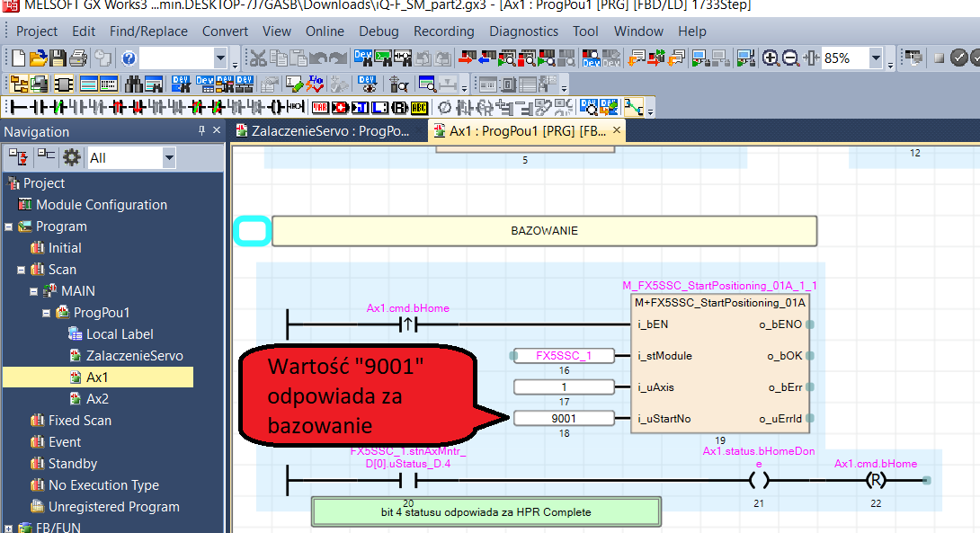Click the binoculars Find icon in second toolbar
980x533 pixels.
[134, 84]
